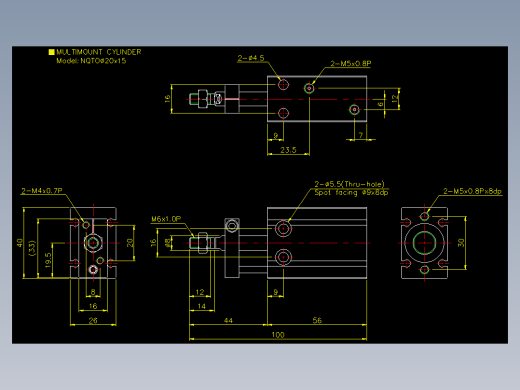Click the 2-M4x0.7P callout text
Screen dimensions: 520x390
(x=42, y=191)
